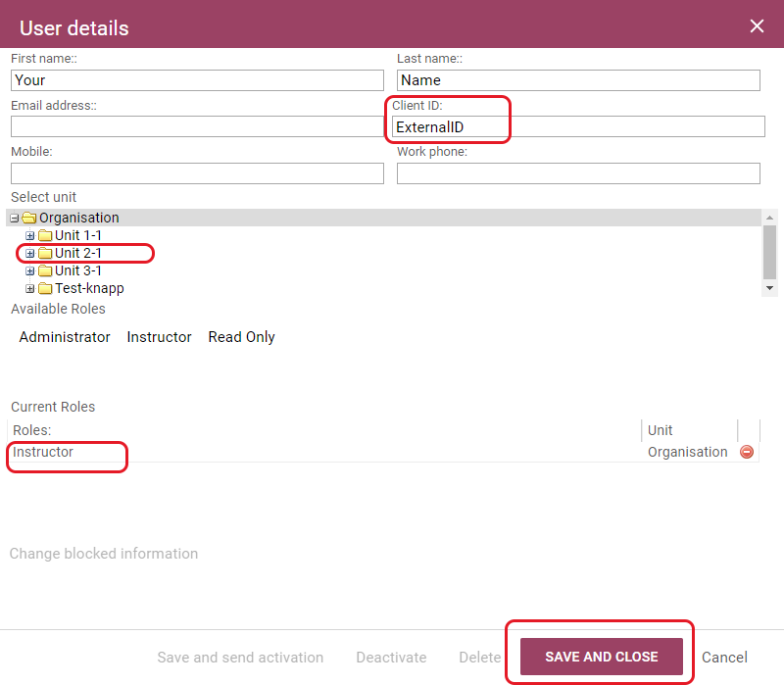The width and height of the screenshot is (784, 685).
Task: Click the Organisation folder icon
Action: tap(28, 218)
